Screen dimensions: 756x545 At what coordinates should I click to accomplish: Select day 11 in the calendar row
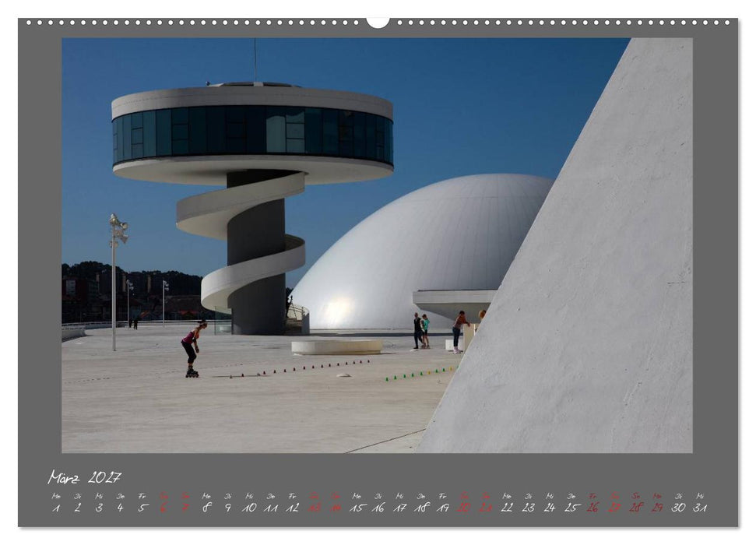270,508
